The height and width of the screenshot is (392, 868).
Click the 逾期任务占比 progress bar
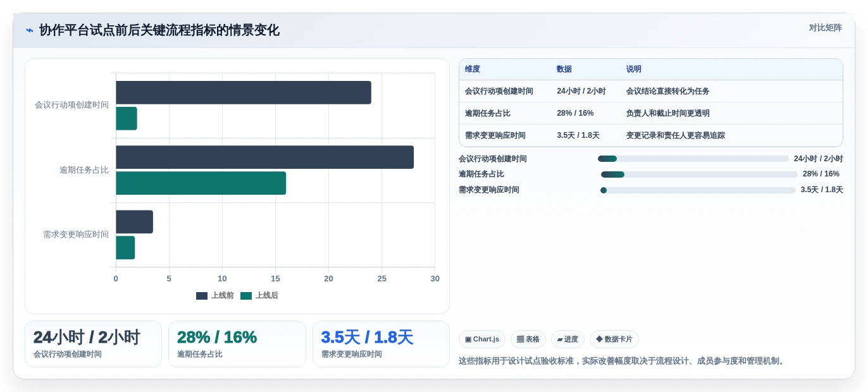699,175
